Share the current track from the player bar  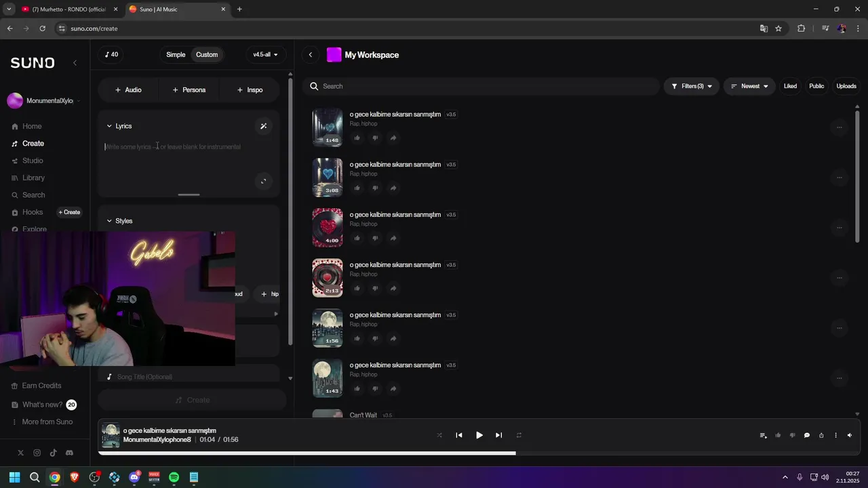click(x=821, y=435)
